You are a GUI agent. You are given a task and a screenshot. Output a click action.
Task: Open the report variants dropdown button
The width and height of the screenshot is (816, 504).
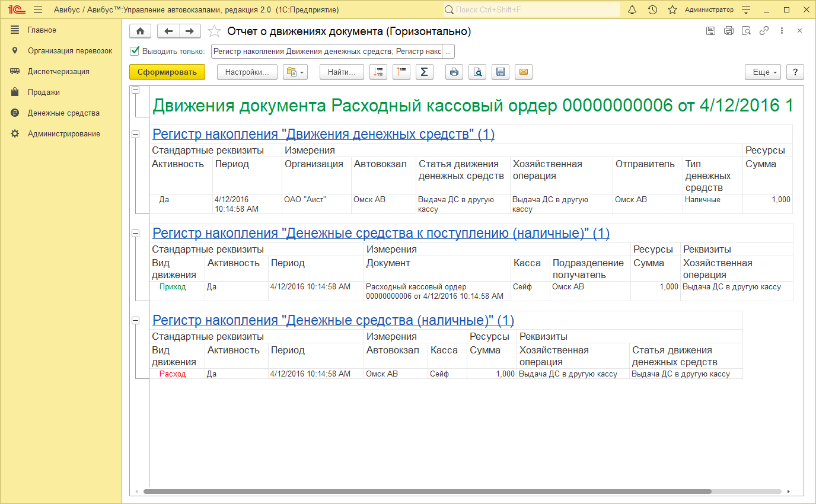point(295,72)
